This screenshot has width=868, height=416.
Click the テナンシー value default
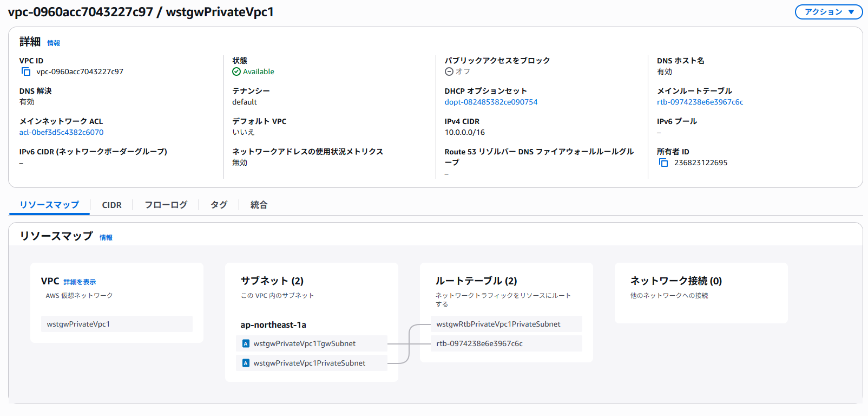pos(245,102)
